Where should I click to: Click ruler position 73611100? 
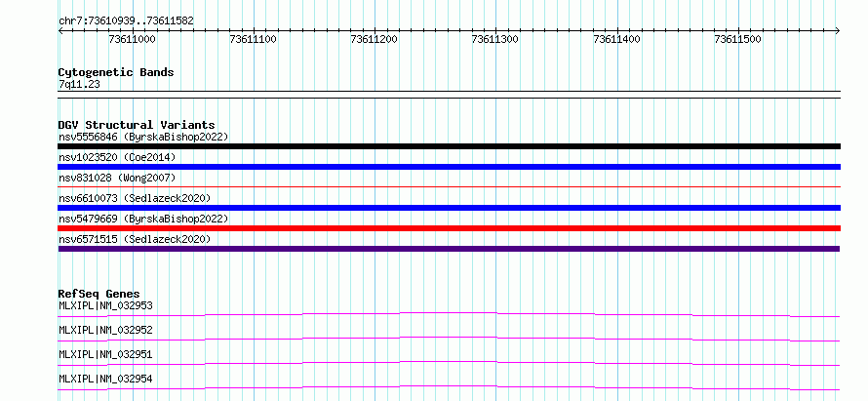(x=254, y=39)
